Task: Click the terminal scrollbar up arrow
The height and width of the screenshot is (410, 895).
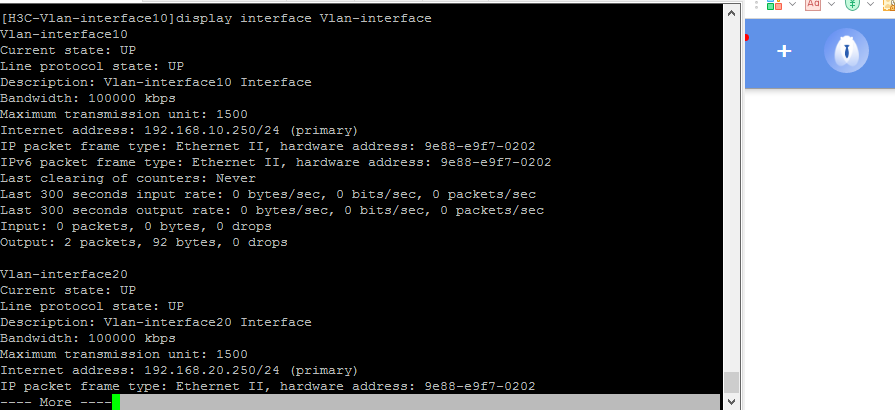Action: click(x=731, y=11)
